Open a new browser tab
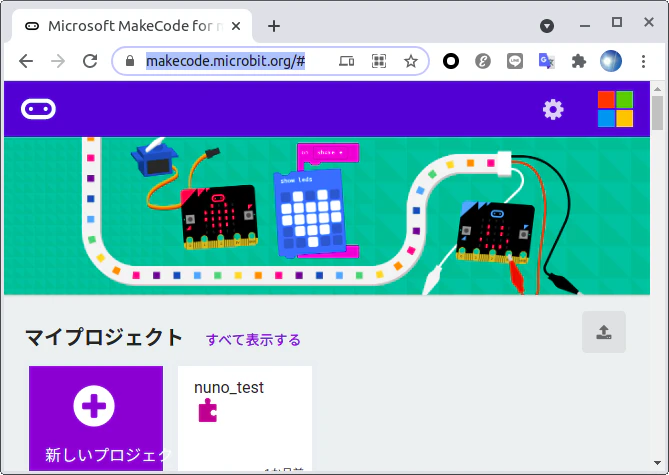The image size is (669, 475). (x=274, y=26)
